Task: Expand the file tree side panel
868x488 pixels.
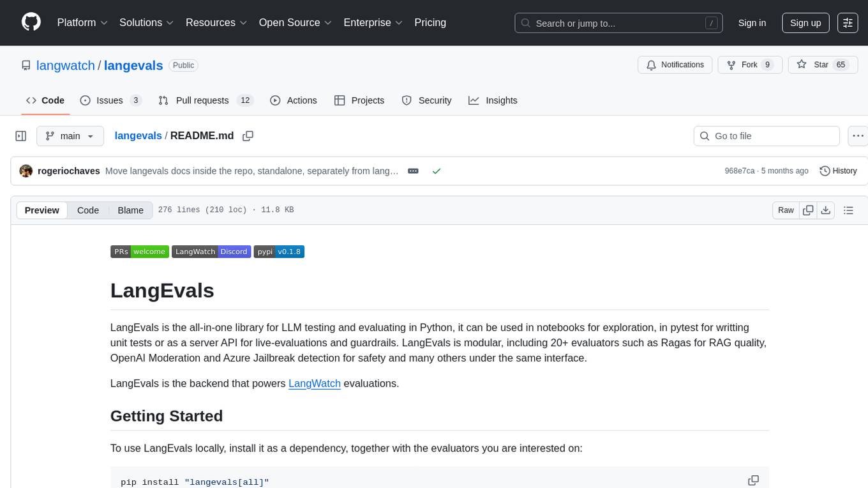Action: pyautogui.click(x=21, y=136)
